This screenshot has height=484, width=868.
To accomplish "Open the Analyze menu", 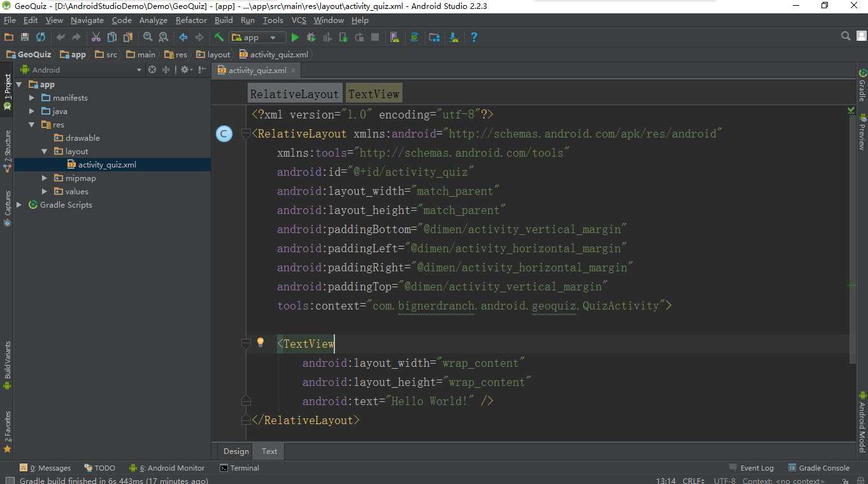I will click(x=153, y=20).
